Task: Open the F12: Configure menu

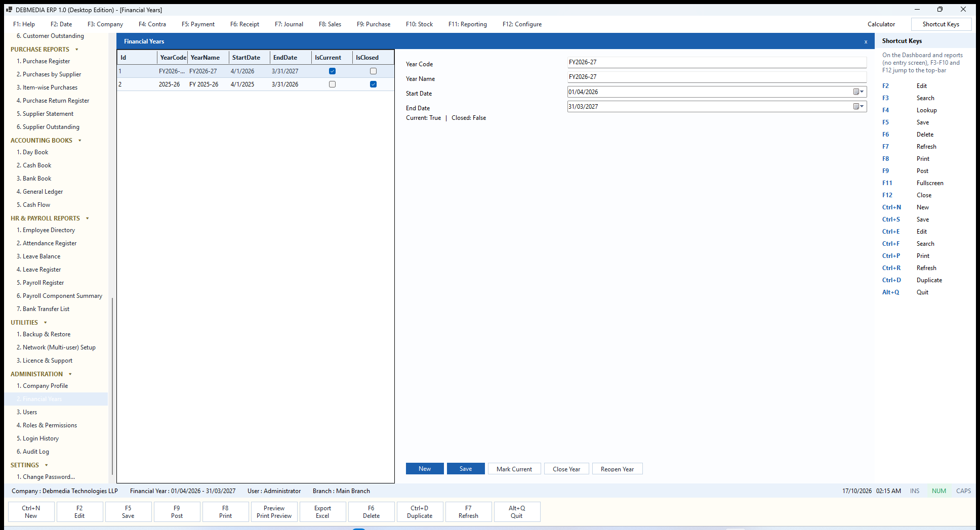Action: pos(522,24)
